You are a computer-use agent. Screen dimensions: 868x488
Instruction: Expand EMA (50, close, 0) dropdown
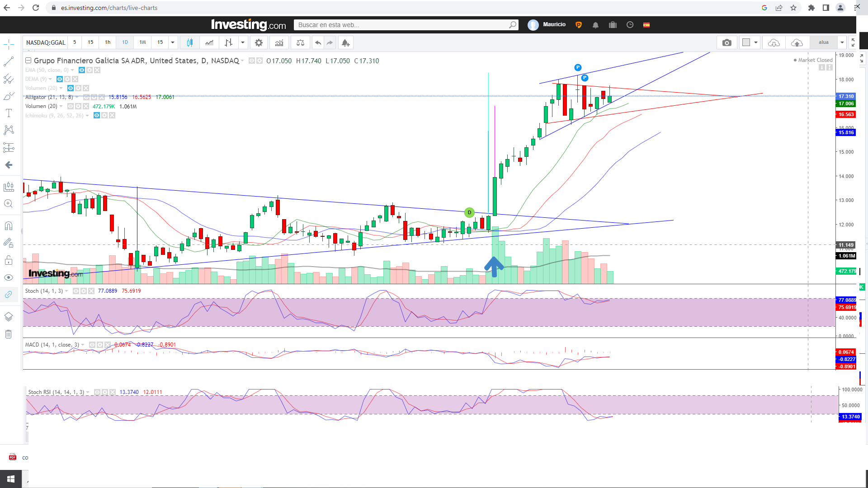point(72,70)
